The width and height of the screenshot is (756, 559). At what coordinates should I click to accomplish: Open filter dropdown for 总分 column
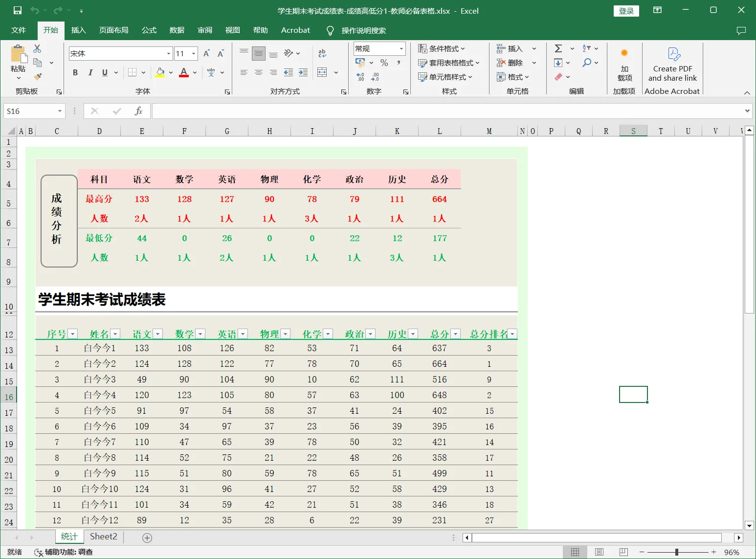[x=456, y=334]
